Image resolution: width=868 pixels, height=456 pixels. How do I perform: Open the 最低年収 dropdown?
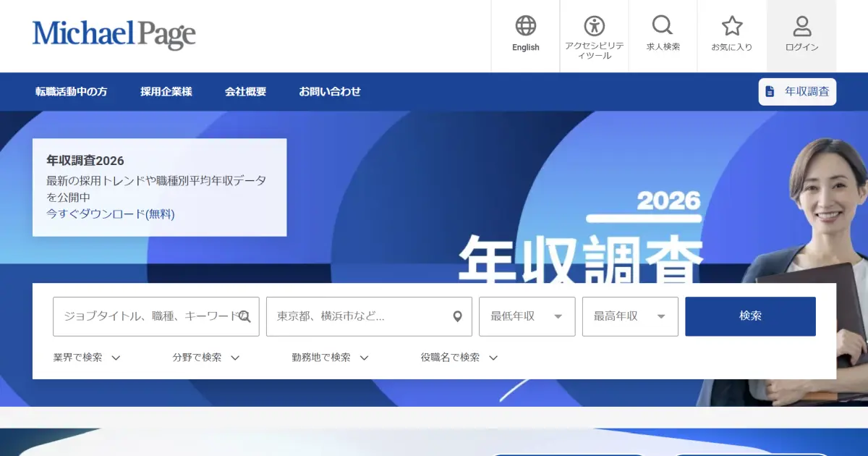pyautogui.click(x=527, y=316)
